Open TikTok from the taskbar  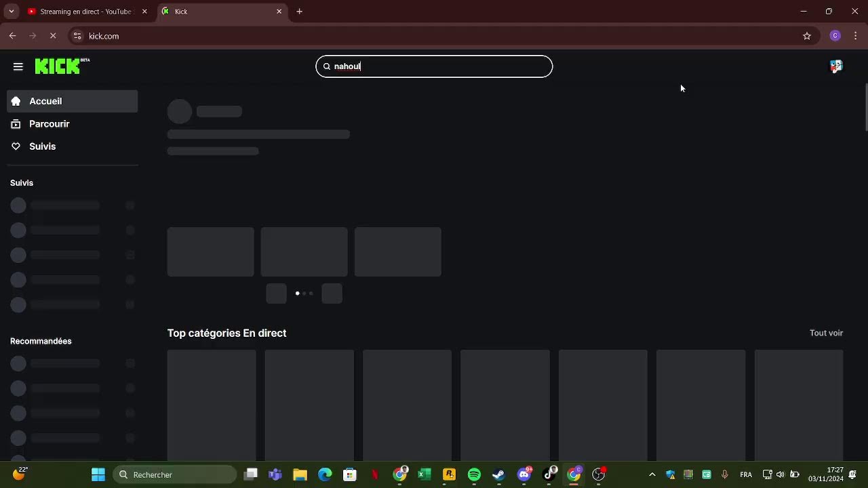click(x=549, y=474)
